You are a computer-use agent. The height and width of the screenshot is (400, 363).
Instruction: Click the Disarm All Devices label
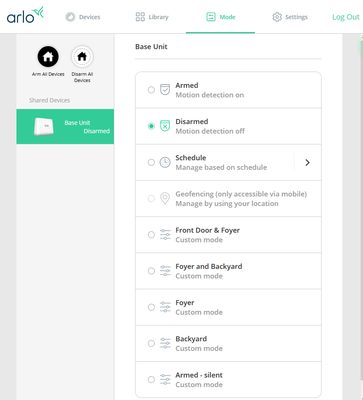click(82, 77)
